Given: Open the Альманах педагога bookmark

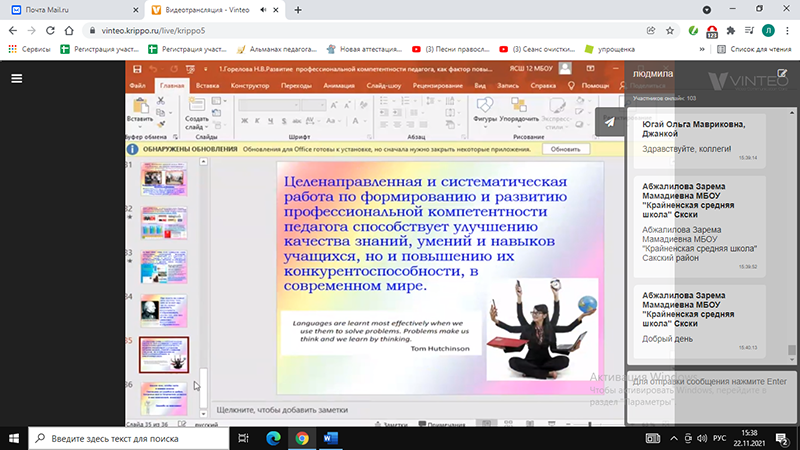Looking at the screenshot, I should (277, 49).
